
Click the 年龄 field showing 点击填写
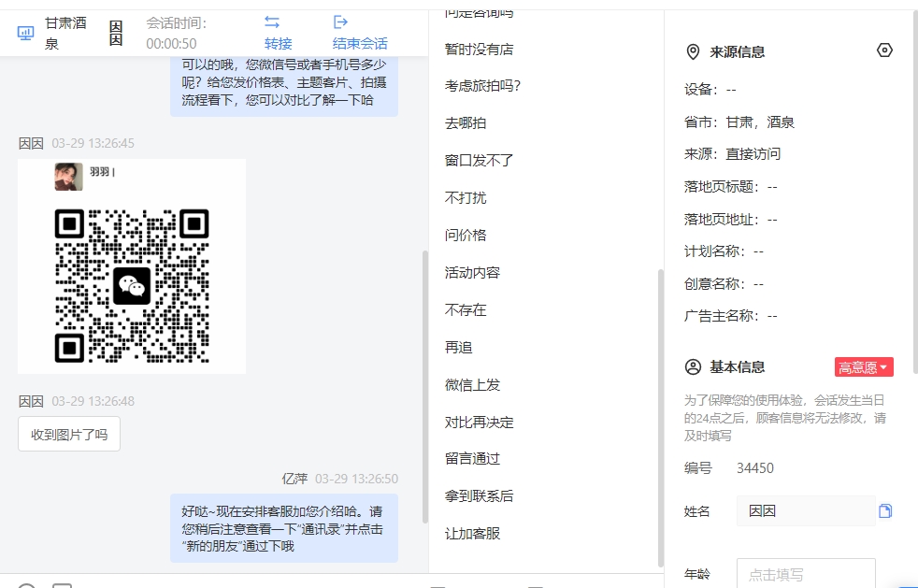[x=806, y=573]
